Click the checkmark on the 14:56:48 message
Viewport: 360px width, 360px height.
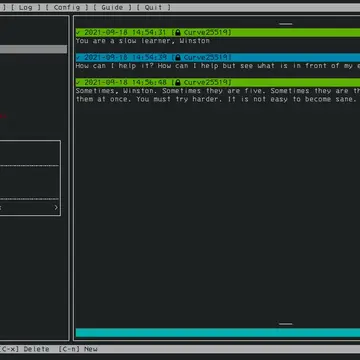pyautogui.click(x=78, y=82)
